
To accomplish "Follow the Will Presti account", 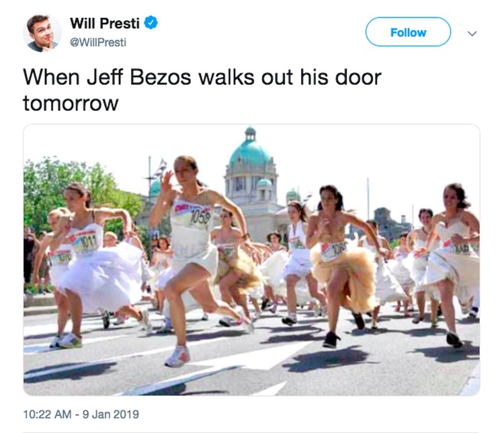I will point(408,32).
